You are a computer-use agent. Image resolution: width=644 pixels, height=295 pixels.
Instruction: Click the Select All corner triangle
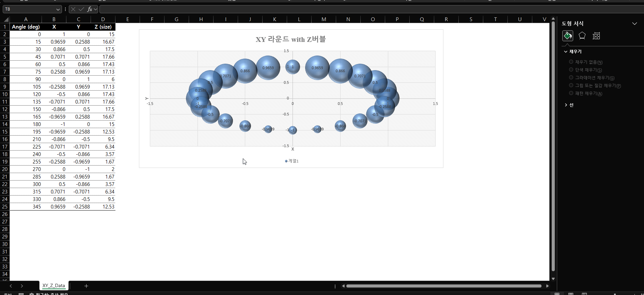[5, 19]
